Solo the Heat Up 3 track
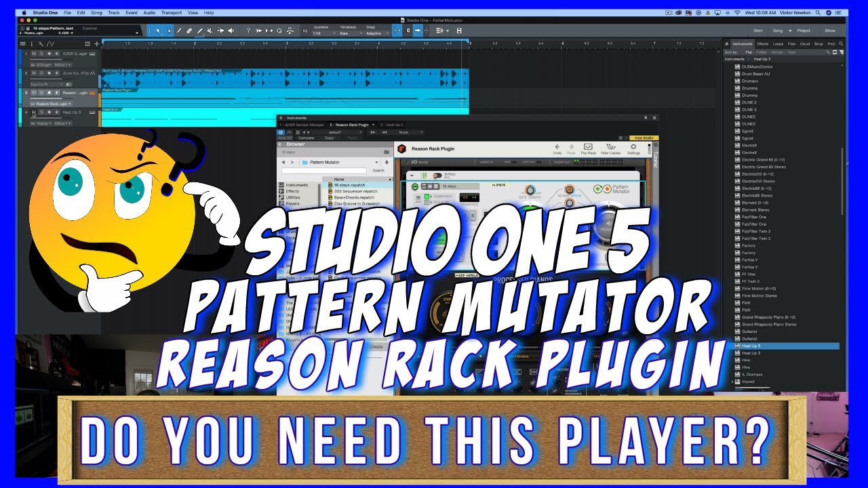 point(41,112)
